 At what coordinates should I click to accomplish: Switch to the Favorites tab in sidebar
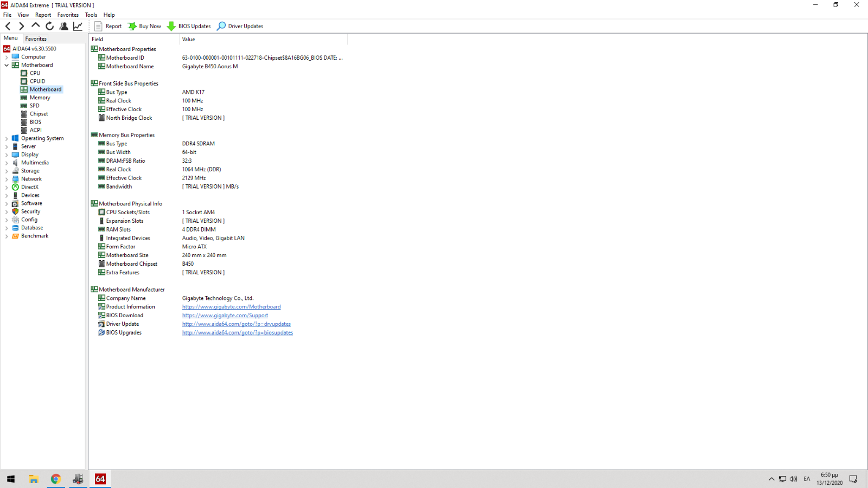[x=36, y=38]
